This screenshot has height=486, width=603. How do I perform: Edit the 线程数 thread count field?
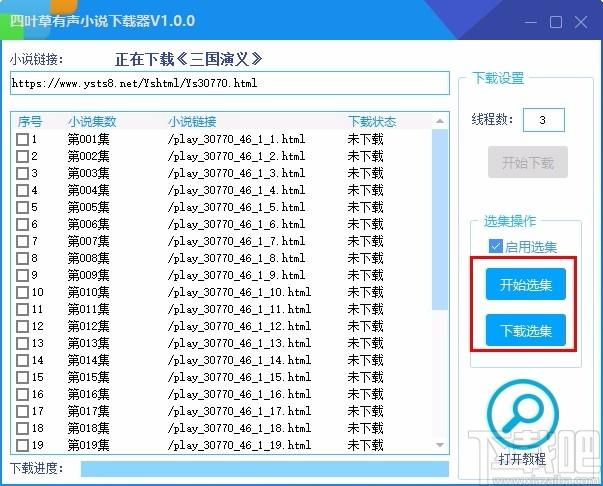[543, 120]
